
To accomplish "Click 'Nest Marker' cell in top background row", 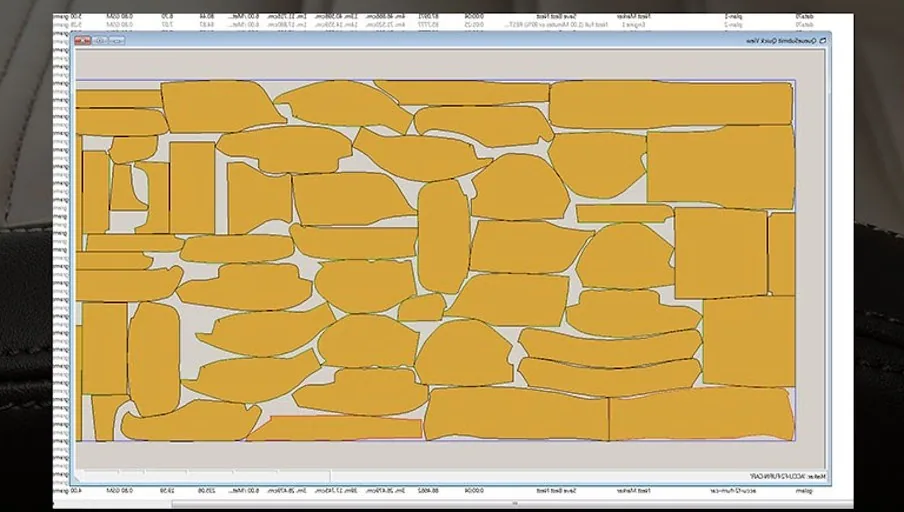I will [633, 17].
